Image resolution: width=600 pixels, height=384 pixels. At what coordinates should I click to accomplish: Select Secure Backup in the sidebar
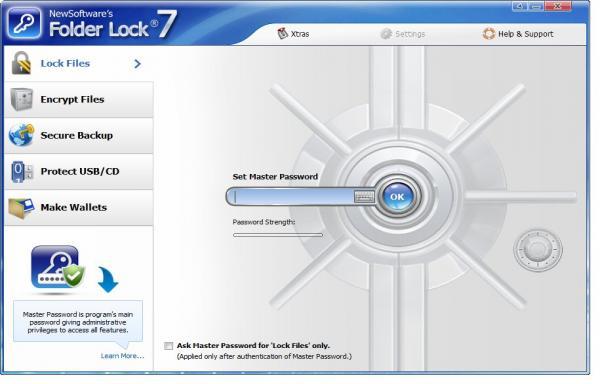(x=78, y=135)
